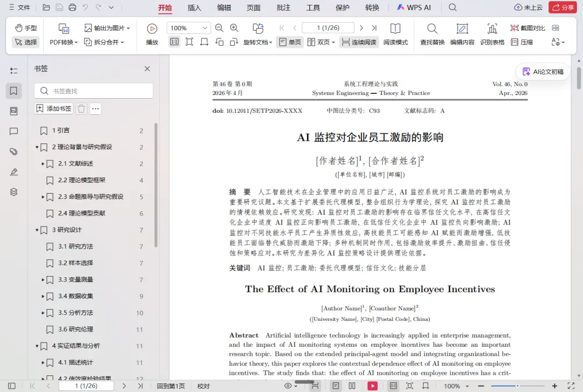Open the 100% zoom combo box
The height and width of the screenshot is (392, 583).
pos(188,28)
